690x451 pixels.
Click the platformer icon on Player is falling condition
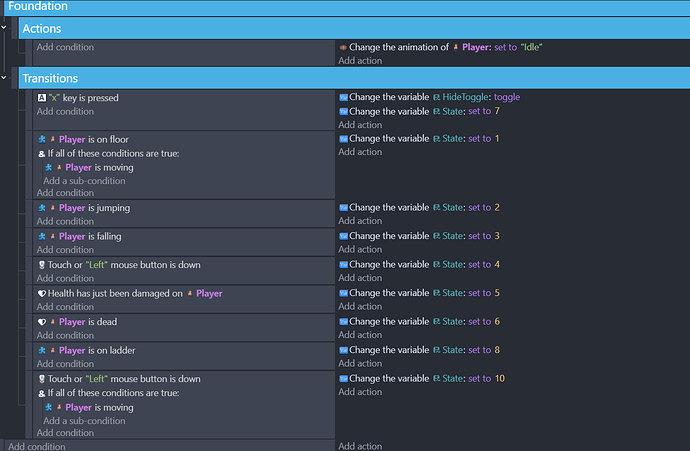point(41,236)
